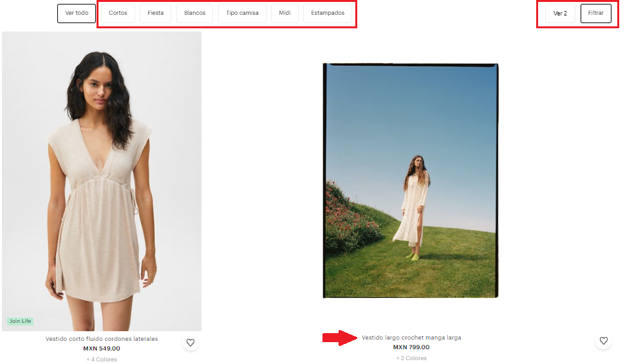Open Vestido corto fluido cordones laterales link

[102, 339]
